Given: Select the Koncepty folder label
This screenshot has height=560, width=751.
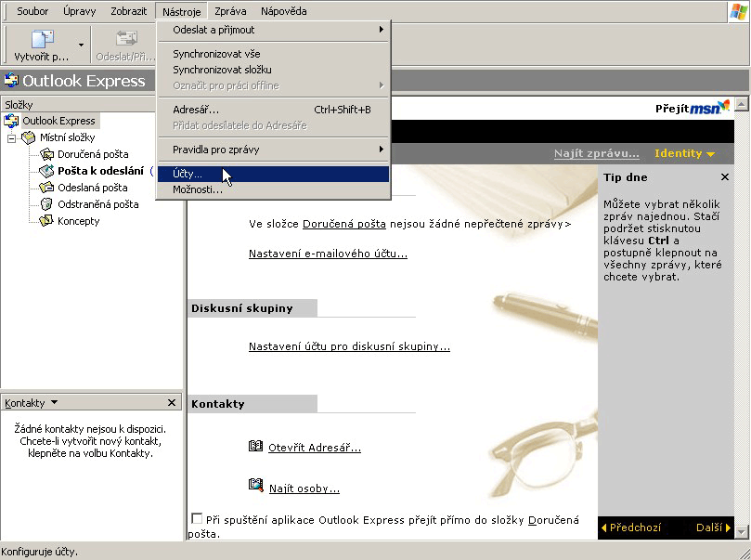Looking at the screenshot, I should point(79,221).
